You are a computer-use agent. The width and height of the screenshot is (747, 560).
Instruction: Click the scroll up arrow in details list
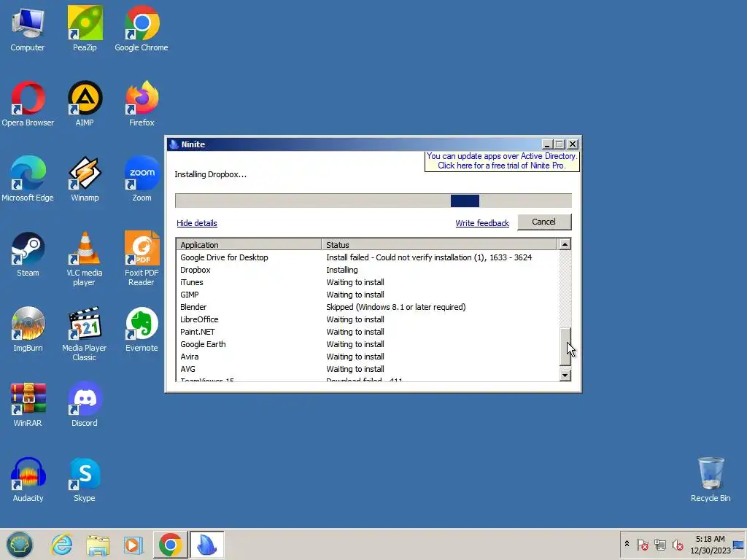(x=565, y=244)
